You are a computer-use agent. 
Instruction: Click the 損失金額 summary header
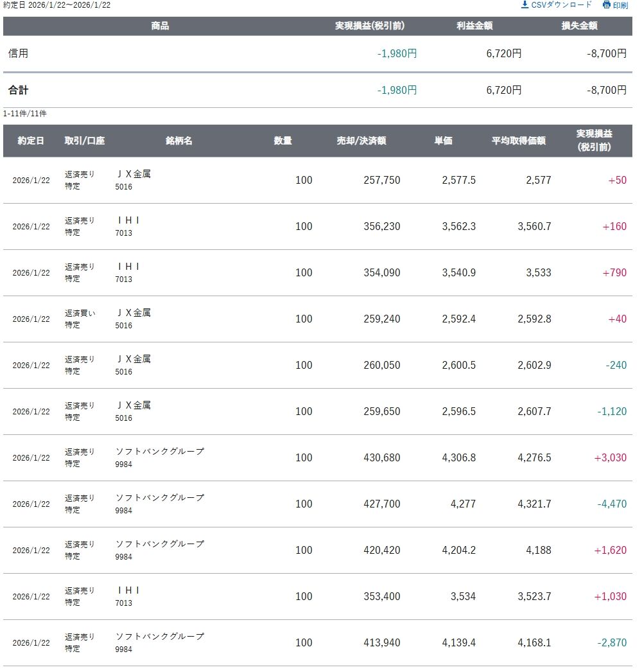[x=579, y=26]
